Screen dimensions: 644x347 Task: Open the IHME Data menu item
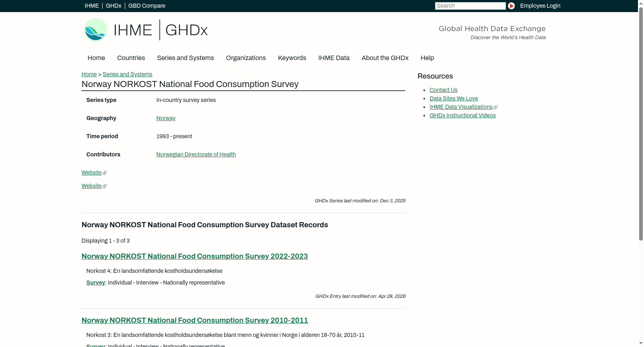pos(334,58)
